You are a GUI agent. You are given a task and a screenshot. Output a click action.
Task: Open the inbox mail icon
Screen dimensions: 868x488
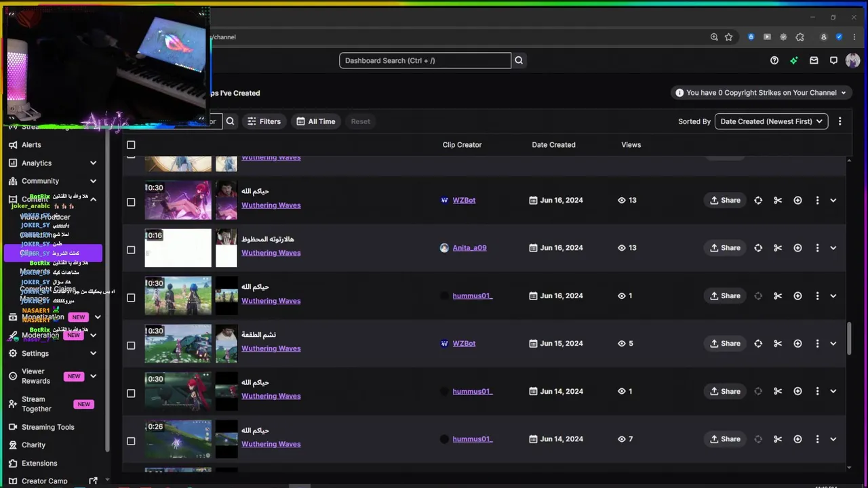(x=814, y=60)
